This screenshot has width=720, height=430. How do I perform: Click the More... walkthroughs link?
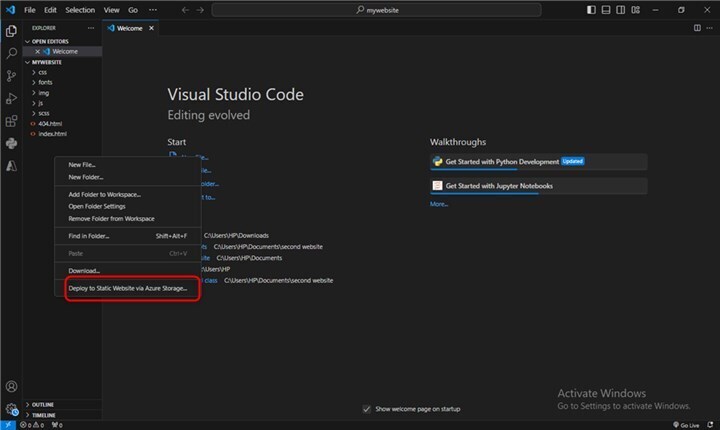[x=439, y=204]
